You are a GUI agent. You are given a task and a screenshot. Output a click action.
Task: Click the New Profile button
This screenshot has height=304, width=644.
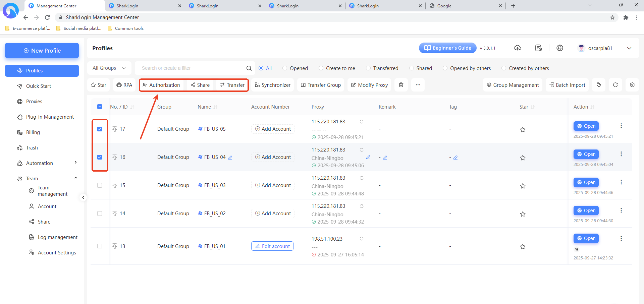(x=42, y=51)
